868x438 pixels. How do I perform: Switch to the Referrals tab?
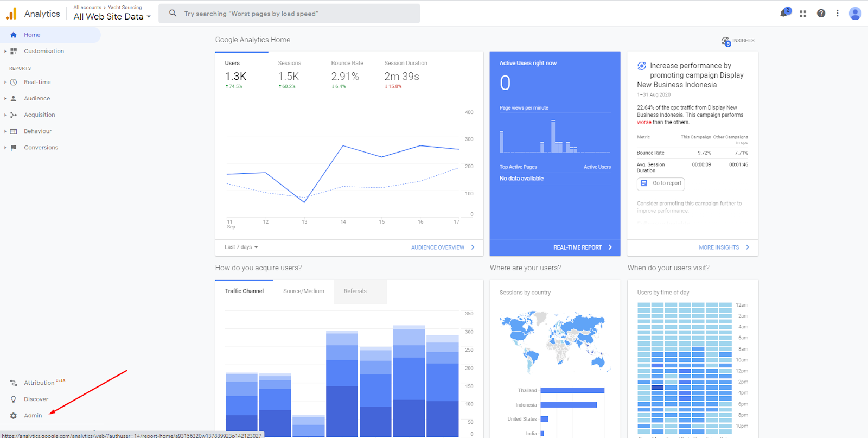point(355,291)
